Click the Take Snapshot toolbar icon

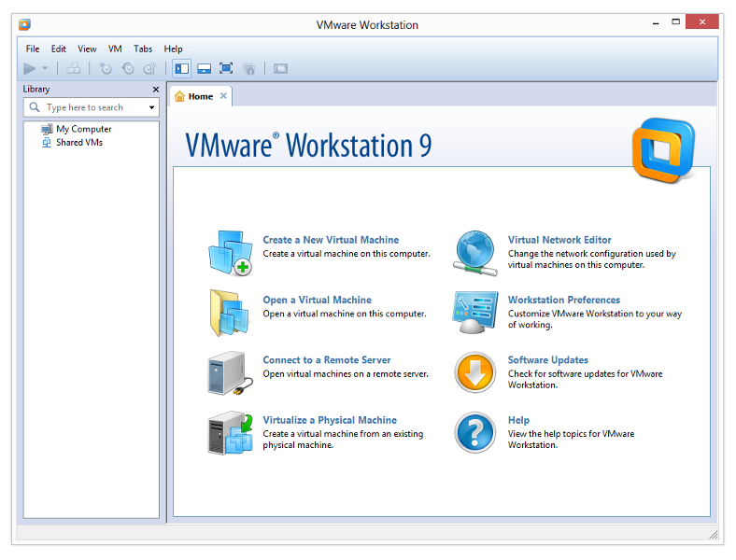click(106, 69)
